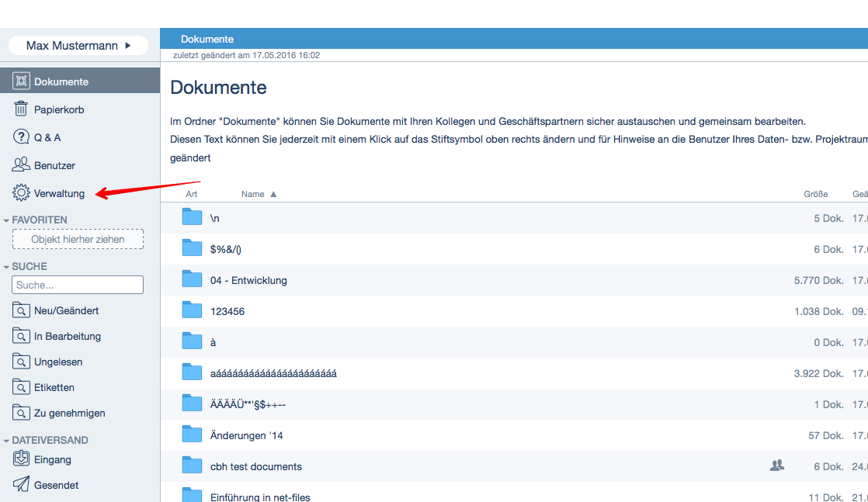868x502 pixels.
Task: Open the Eingang link
Action: (x=53, y=460)
